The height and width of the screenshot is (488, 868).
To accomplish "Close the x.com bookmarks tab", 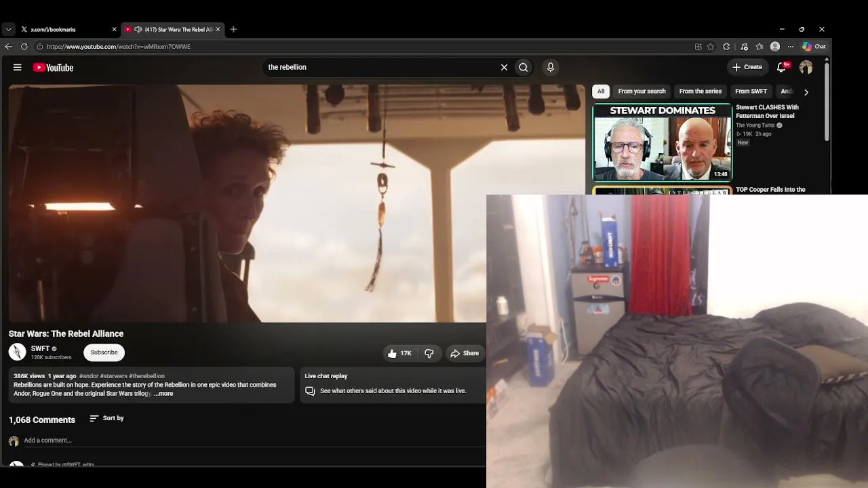I will [114, 29].
